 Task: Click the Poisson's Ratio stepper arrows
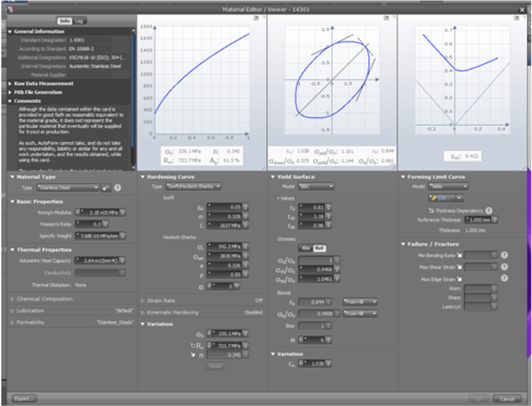pos(106,224)
